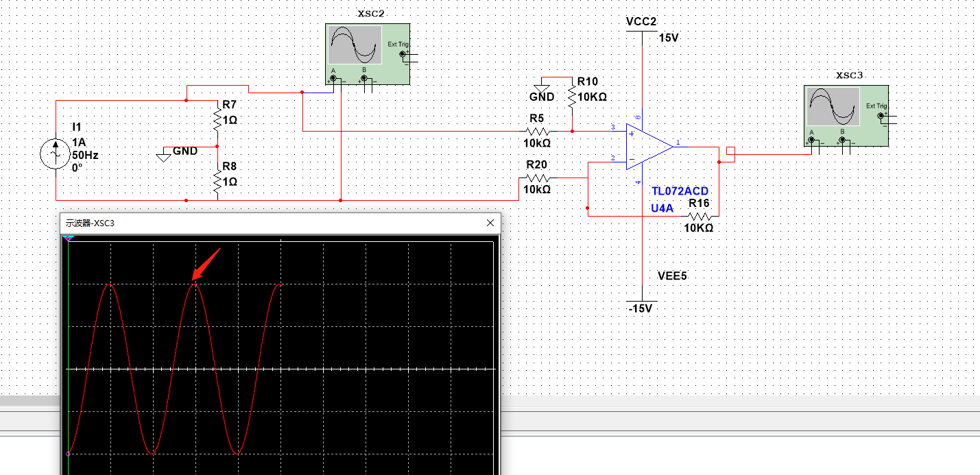Click the 示波器-XSC3 window title bar

[281, 223]
